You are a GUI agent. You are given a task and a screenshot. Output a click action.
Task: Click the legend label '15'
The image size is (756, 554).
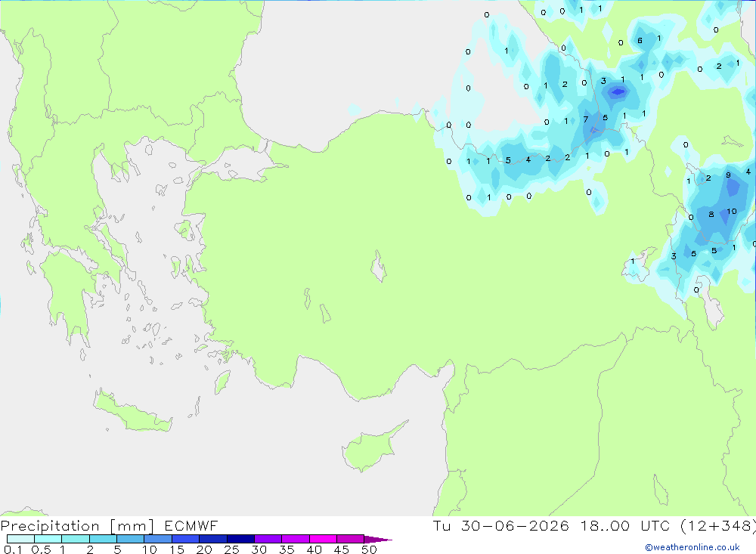pos(177,549)
